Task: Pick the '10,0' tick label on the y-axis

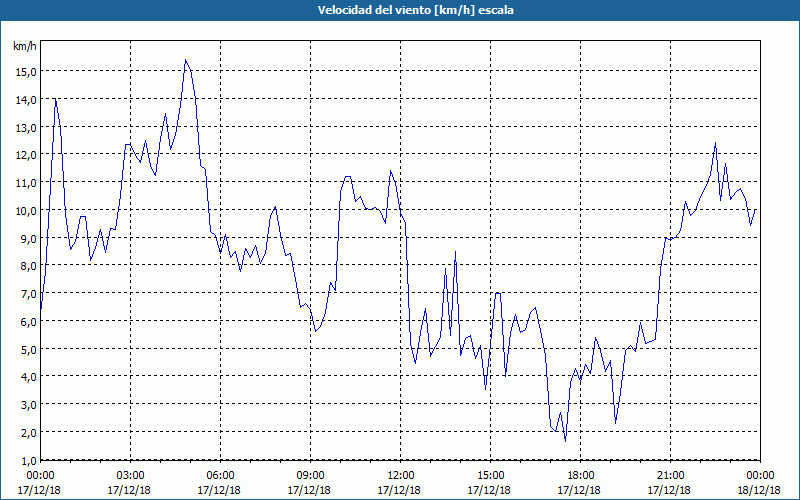Action: click(x=26, y=211)
